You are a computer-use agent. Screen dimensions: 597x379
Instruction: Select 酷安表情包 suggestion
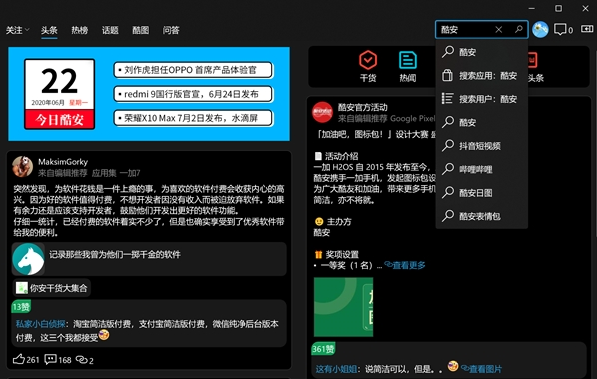pyautogui.click(x=482, y=216)
